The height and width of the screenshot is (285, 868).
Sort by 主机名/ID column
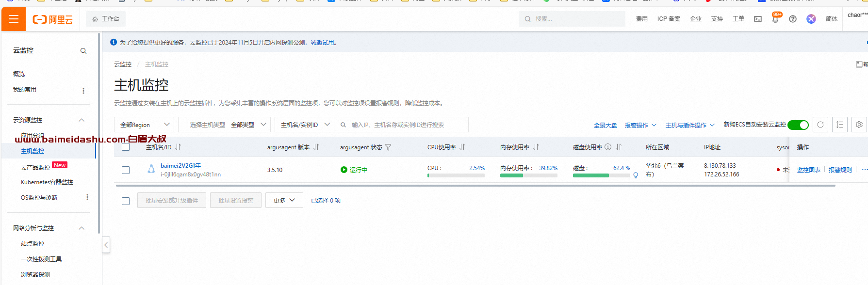(x=178, y=147)
